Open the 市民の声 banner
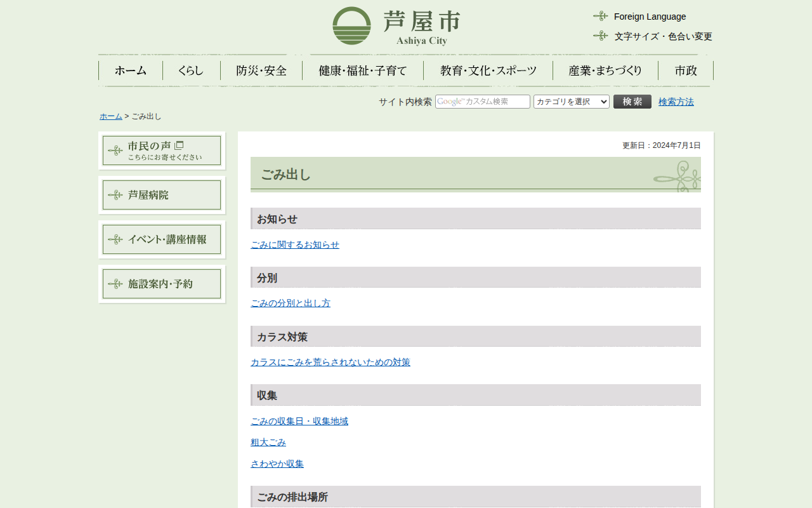This screenshot has height=508, width=812. [x=162, y=150]
